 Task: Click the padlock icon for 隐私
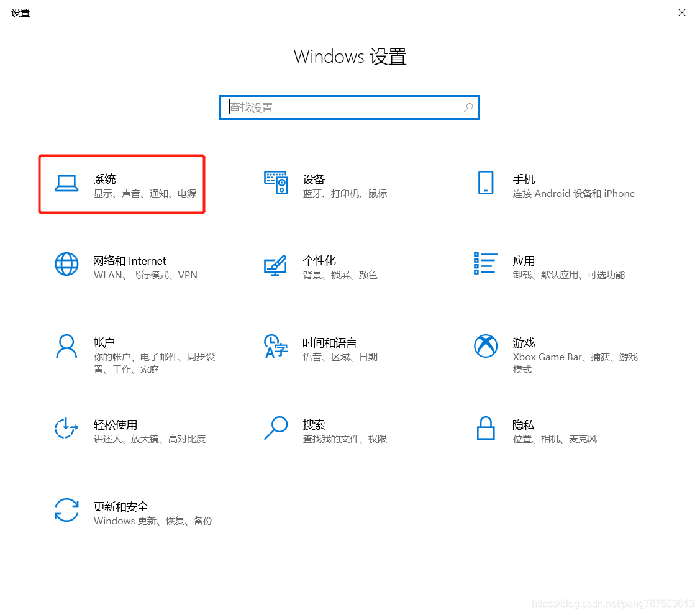tap(486, 428)
